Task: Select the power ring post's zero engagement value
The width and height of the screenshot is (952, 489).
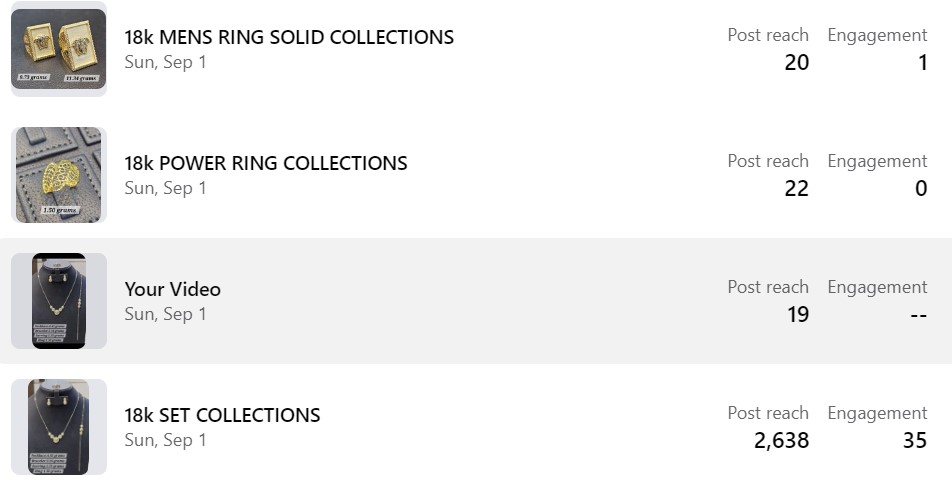Action: (x=921, y=189)
